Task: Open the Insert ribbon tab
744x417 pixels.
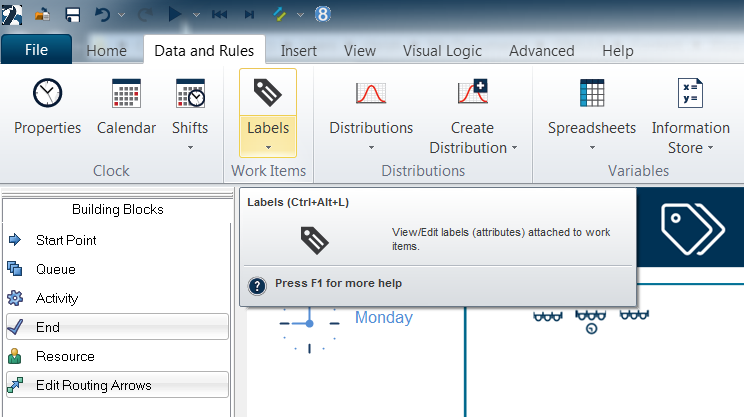Action: tap(298, 51)
